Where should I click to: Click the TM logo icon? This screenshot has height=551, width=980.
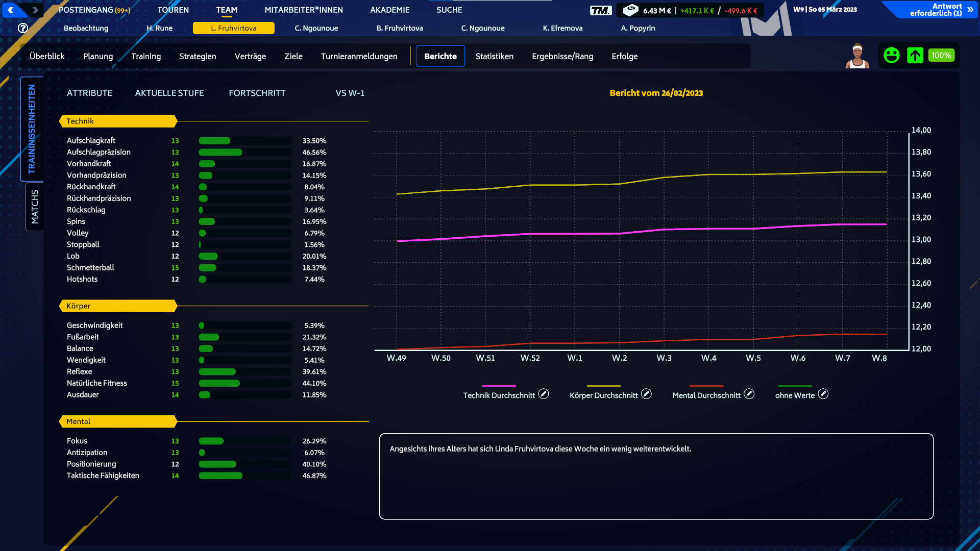tap(600, 10)
